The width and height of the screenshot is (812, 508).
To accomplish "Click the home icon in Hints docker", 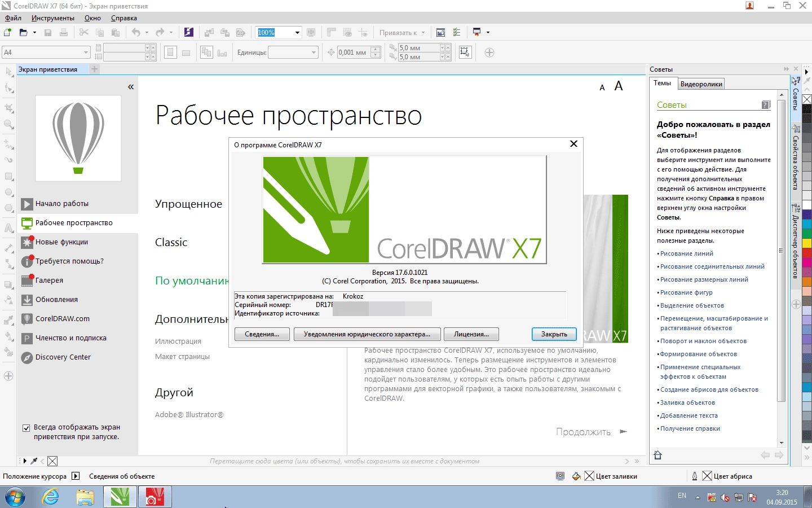I will click(x=657, y=455).
